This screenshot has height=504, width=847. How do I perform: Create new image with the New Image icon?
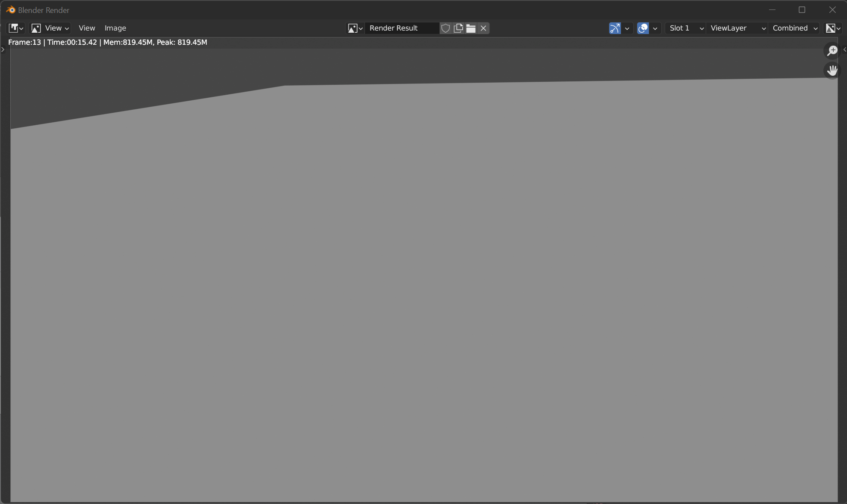(458, 28)
